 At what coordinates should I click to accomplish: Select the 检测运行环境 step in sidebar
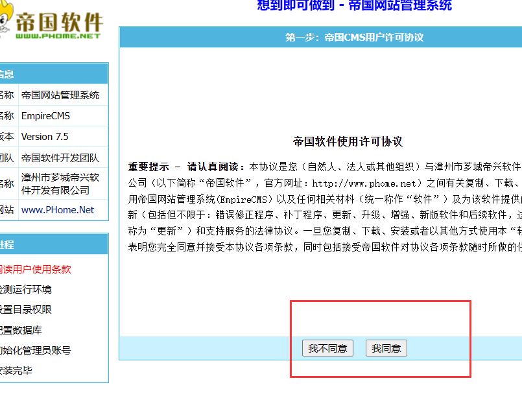click(x=26, y=289)
